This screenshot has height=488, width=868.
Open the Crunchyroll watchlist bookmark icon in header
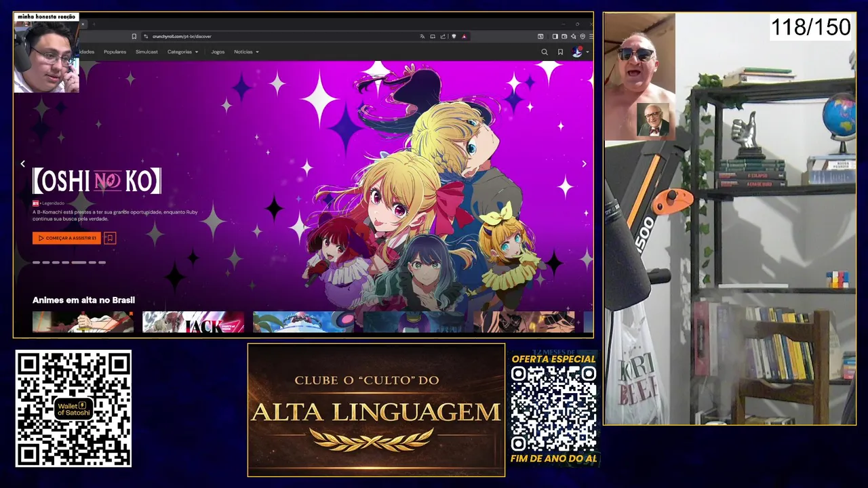coord(560,52)
